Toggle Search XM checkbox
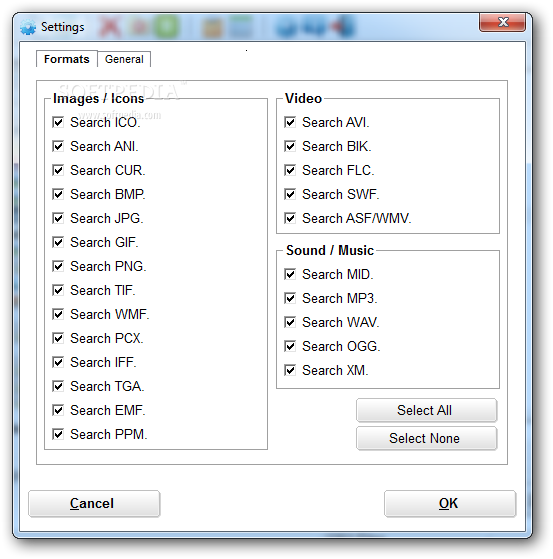Image resolution: width=553 pixels, height=559 pixels. tap(290, 370)
